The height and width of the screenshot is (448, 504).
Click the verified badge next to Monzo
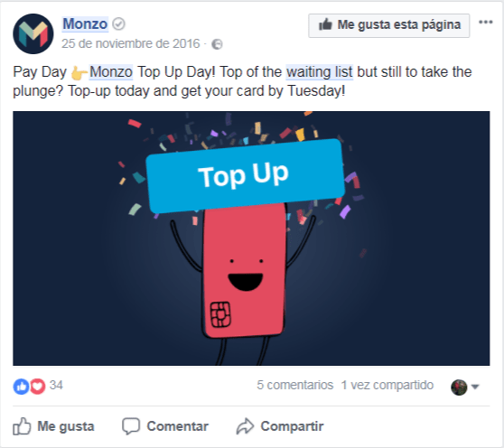click(x=119, y=24)
